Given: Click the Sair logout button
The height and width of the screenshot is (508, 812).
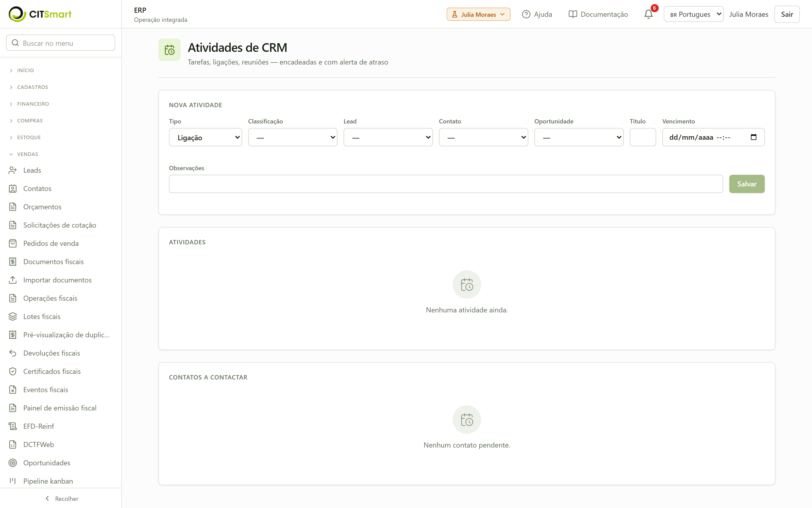Looking at the screenshot, I should tap(787, 14).
